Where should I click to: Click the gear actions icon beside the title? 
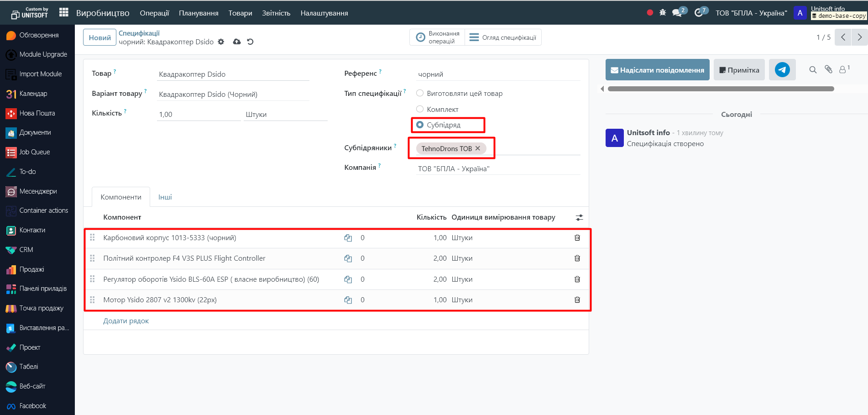221,42
